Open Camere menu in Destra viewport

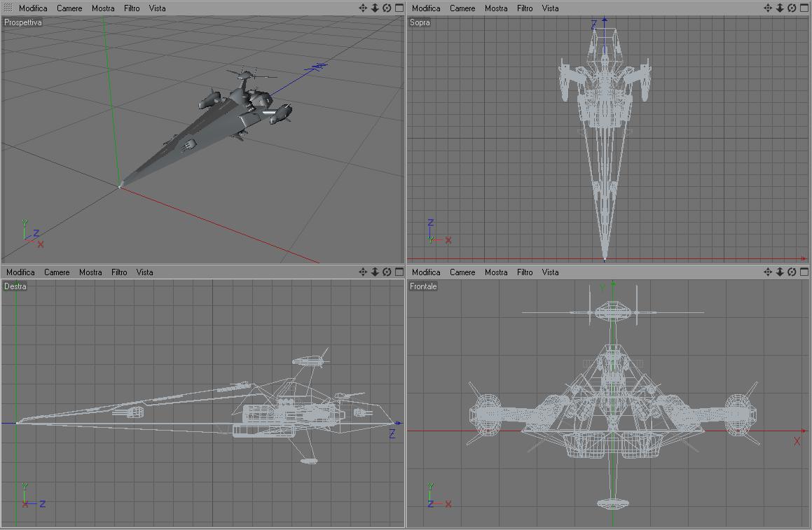click(x=57, y=272)
